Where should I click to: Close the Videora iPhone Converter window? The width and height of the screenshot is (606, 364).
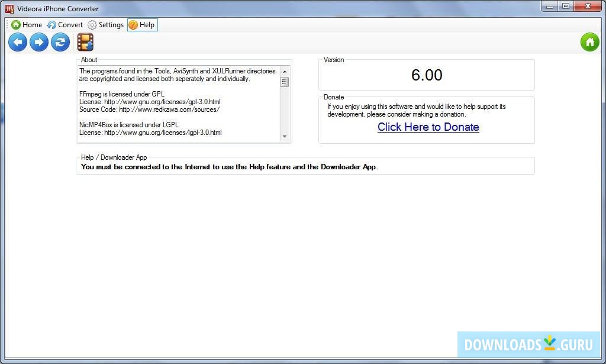coord(588,6)
